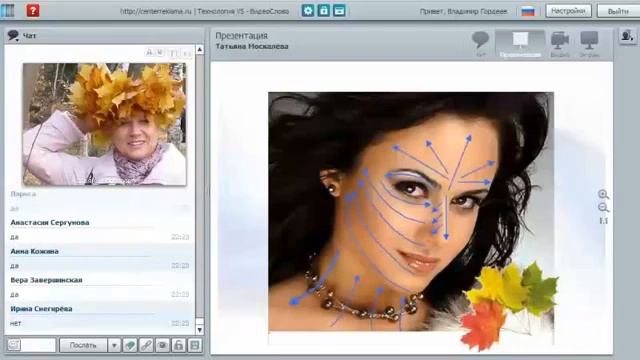Open the participants user icon at far right

[627, 36]
